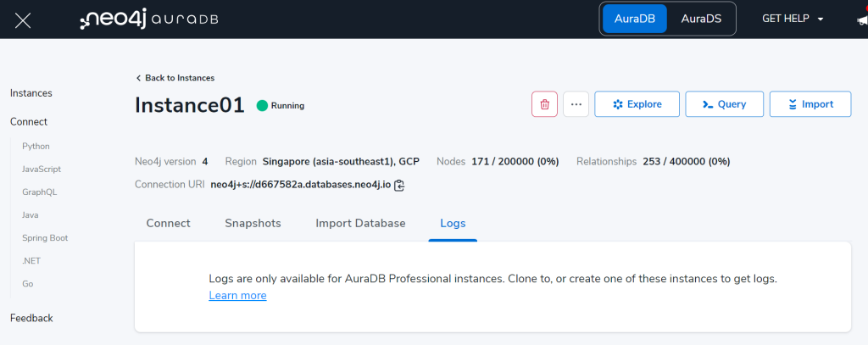Open Connect section in the sidebar
Viewport: 868px width, 345px height.
[x=29, y=122]
